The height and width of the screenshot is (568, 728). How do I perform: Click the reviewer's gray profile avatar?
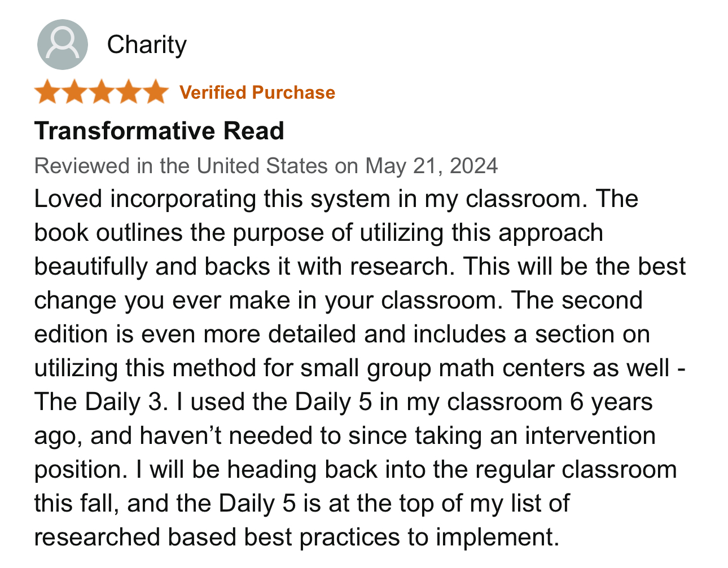pos(63,45)
